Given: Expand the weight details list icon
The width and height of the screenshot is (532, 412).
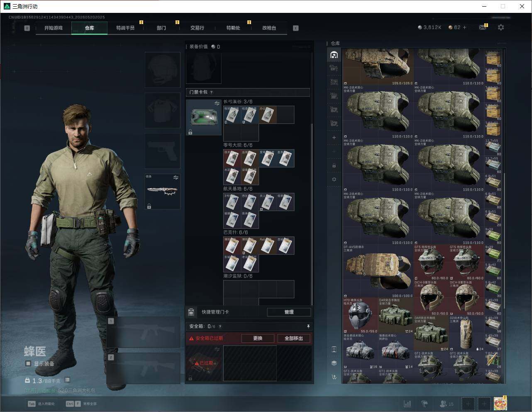Looking at the screenshot, I should (67, 380).
